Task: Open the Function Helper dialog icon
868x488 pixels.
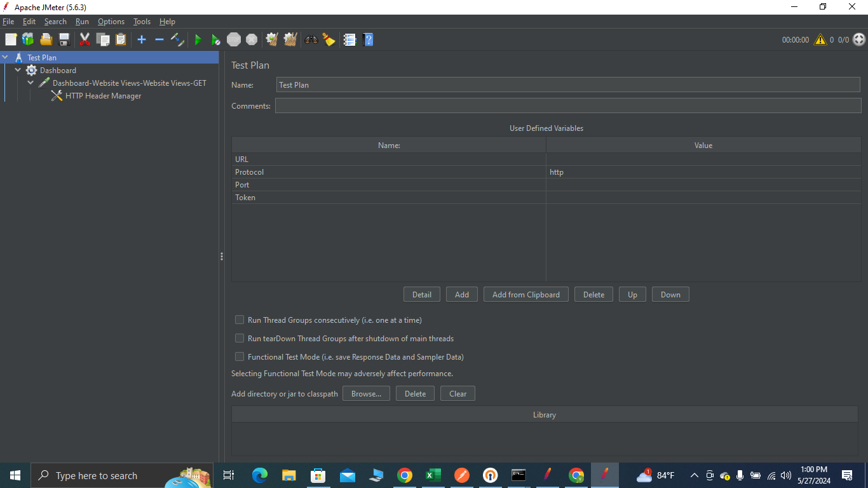Action: (349, 39)
